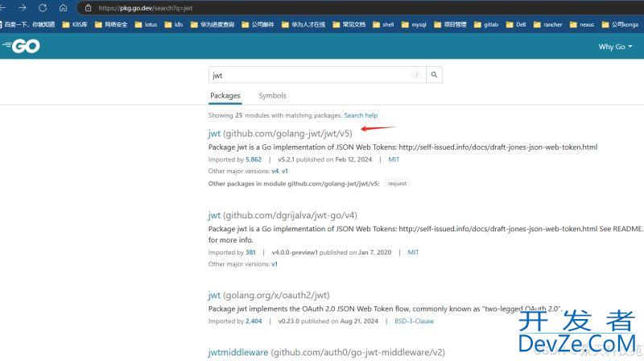644x361 pixels.
Task: Open the BSD-3-Clause license link
Action: (414, 321)
